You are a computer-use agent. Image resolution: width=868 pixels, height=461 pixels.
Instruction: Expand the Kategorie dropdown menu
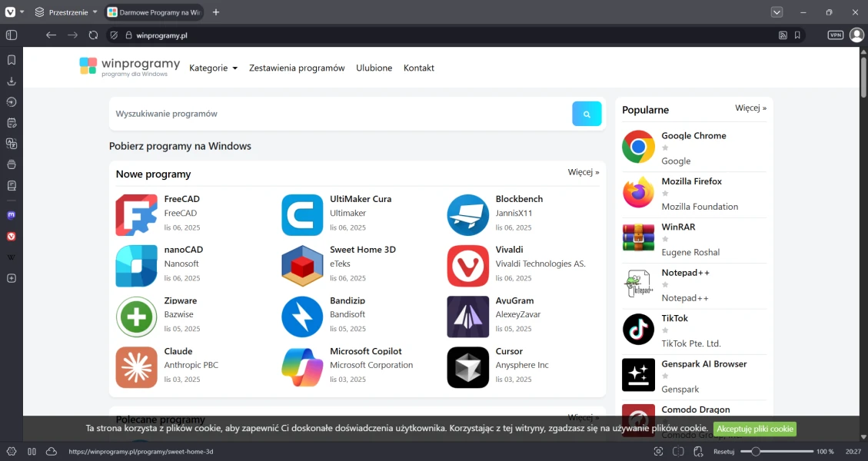(x=213, y=68)
